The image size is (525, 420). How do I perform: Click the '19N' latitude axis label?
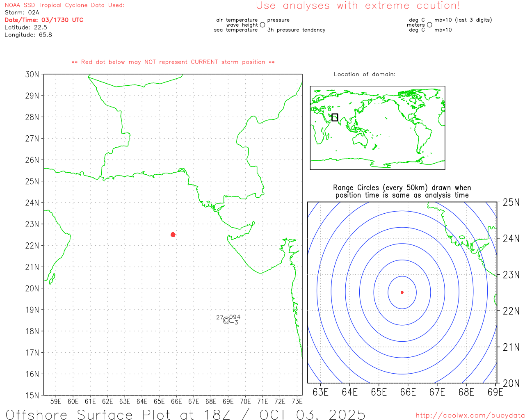pyautogui.click(x=32, y=310)
